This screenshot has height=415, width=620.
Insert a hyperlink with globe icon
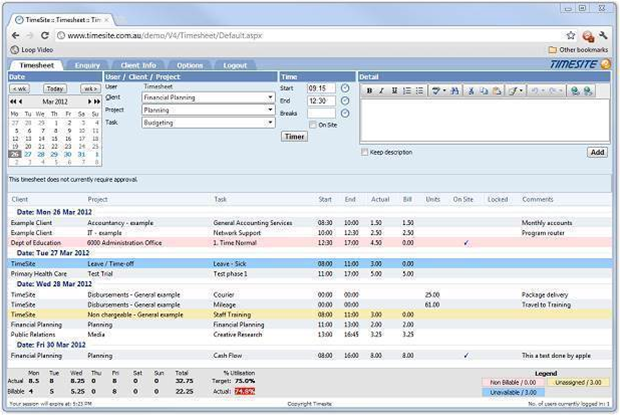(x=575, y=91)
